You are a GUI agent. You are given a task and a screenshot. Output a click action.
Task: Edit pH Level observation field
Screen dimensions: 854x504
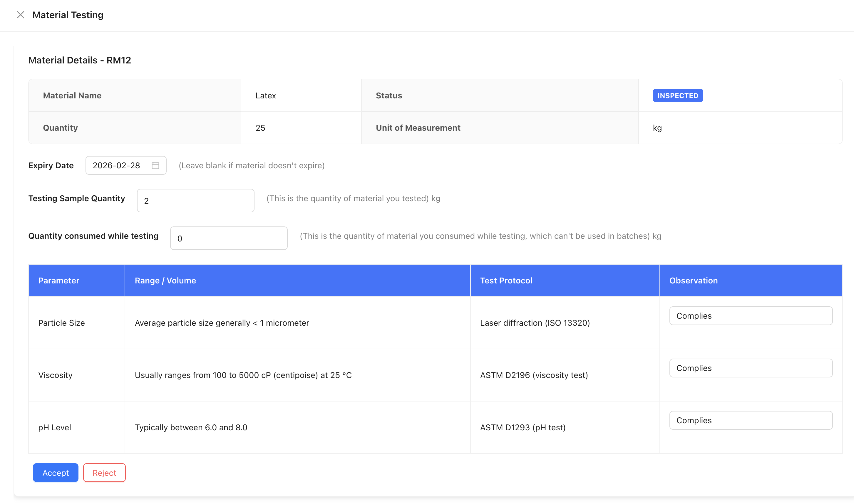[751, 421]
